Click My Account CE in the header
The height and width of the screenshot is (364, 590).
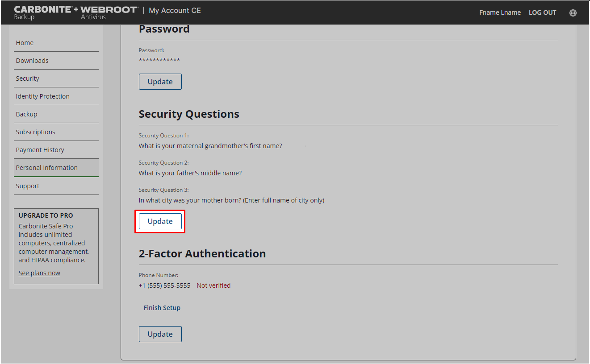click(175, 10)
